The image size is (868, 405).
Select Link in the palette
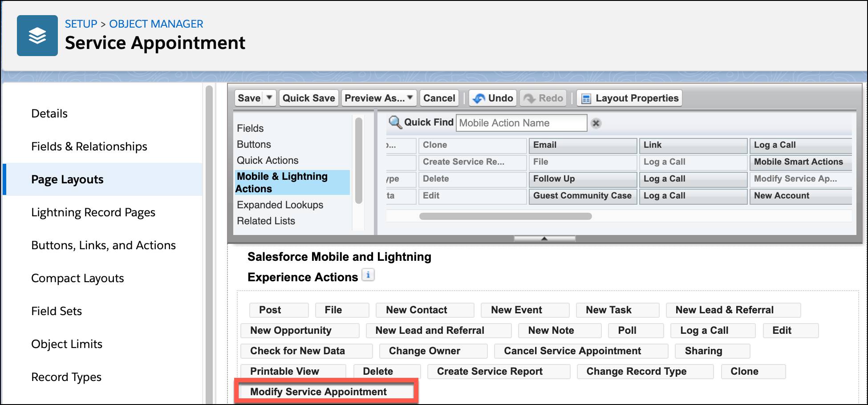[x=693, y=145]
